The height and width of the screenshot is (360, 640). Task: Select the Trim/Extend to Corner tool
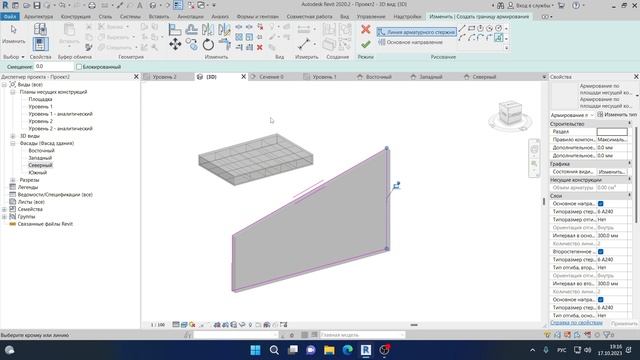[224, 44]
